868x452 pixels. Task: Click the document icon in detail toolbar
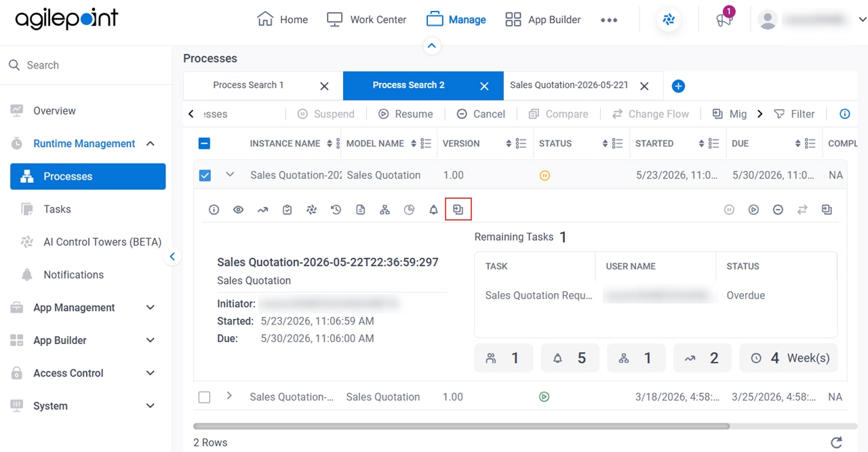[360, 210]
